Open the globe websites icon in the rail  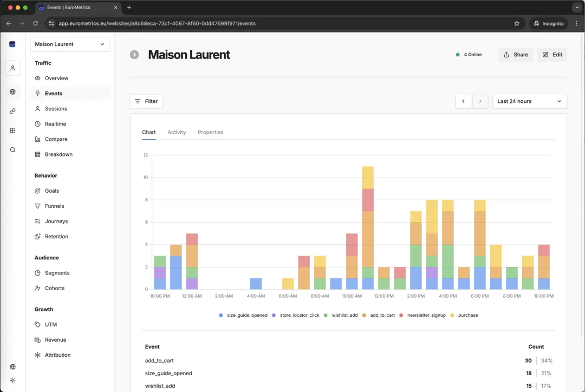click(x=12, y=92)
